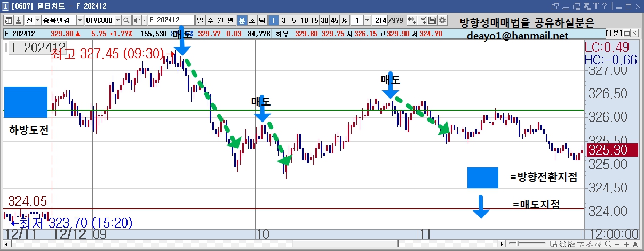Select the 주 (weekly) period toggle
Viewport: 644px width, 251px height.
tap(210, 20)
